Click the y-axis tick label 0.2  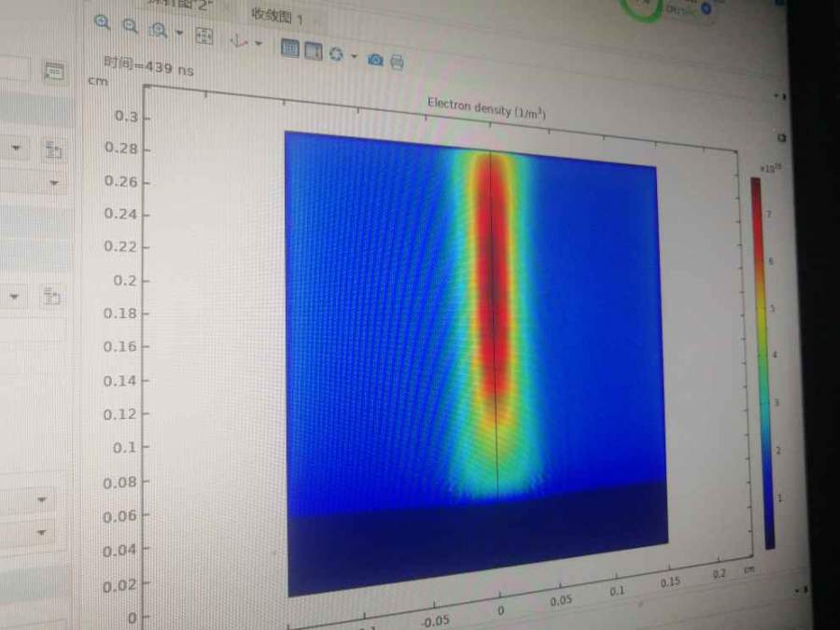[x=125, y=280]
